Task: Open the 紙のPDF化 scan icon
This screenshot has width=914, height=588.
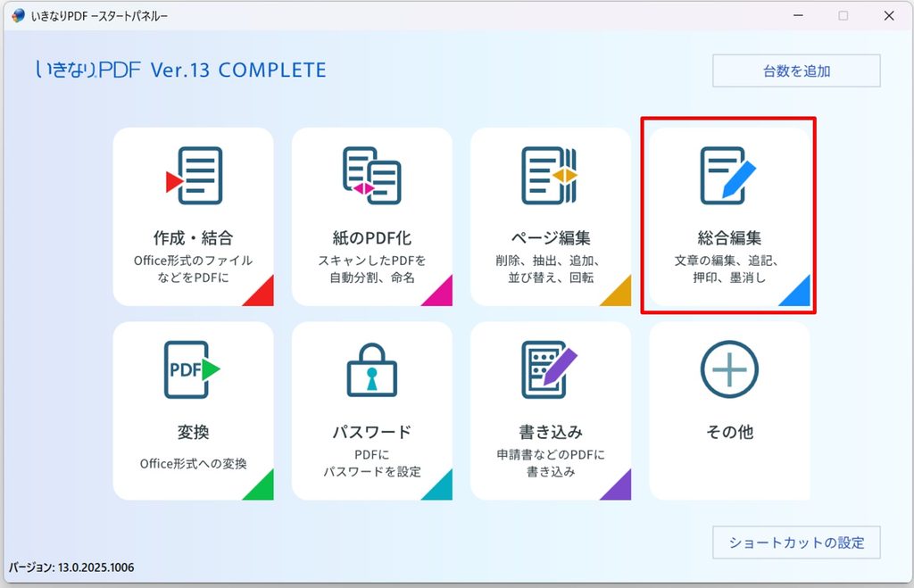Action: [372, 176]
